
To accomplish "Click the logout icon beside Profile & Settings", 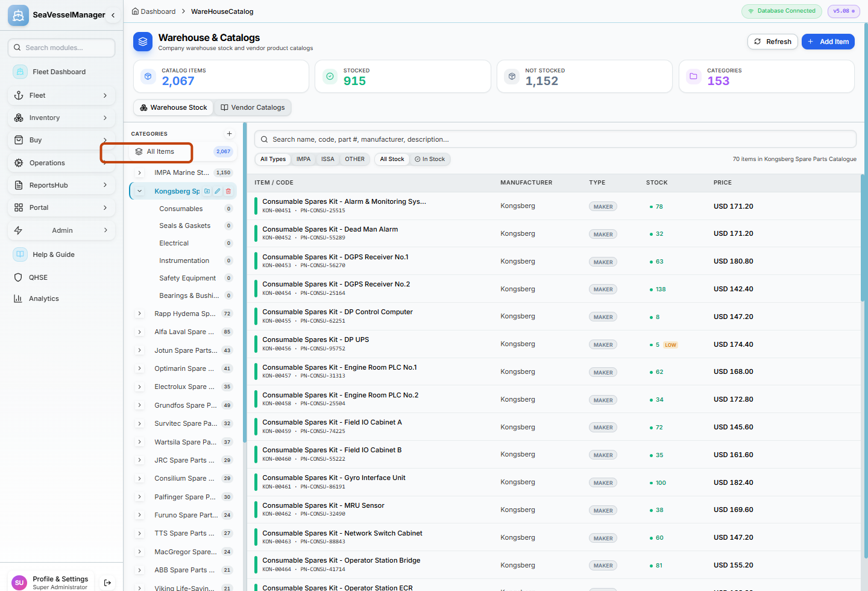I will point(107,583).
